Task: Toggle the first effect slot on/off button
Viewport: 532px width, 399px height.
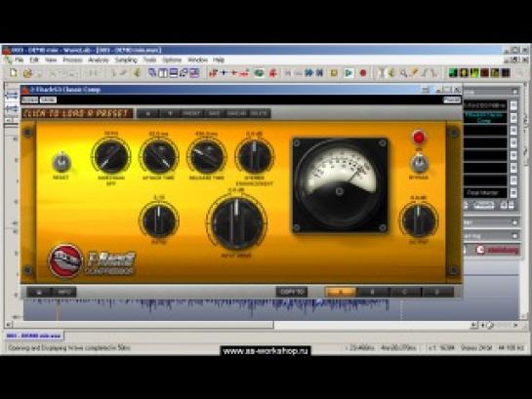Action: (513, 105)
